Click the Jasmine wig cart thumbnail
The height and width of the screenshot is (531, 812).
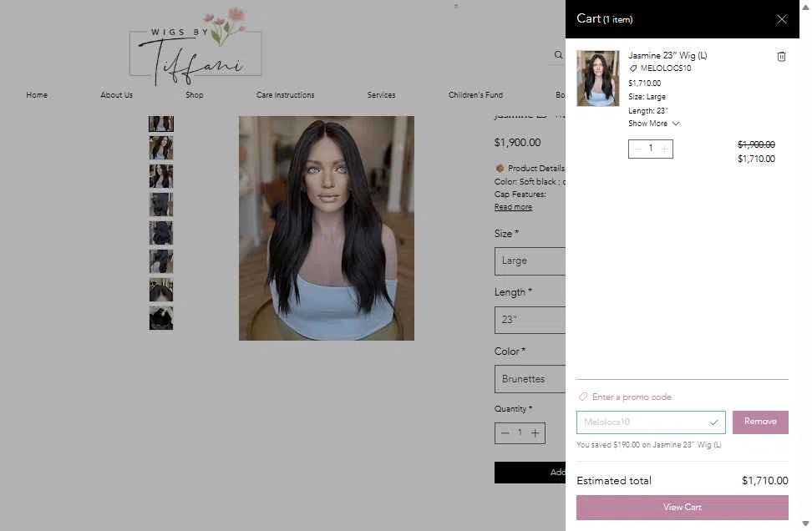[x=597, y=78]
